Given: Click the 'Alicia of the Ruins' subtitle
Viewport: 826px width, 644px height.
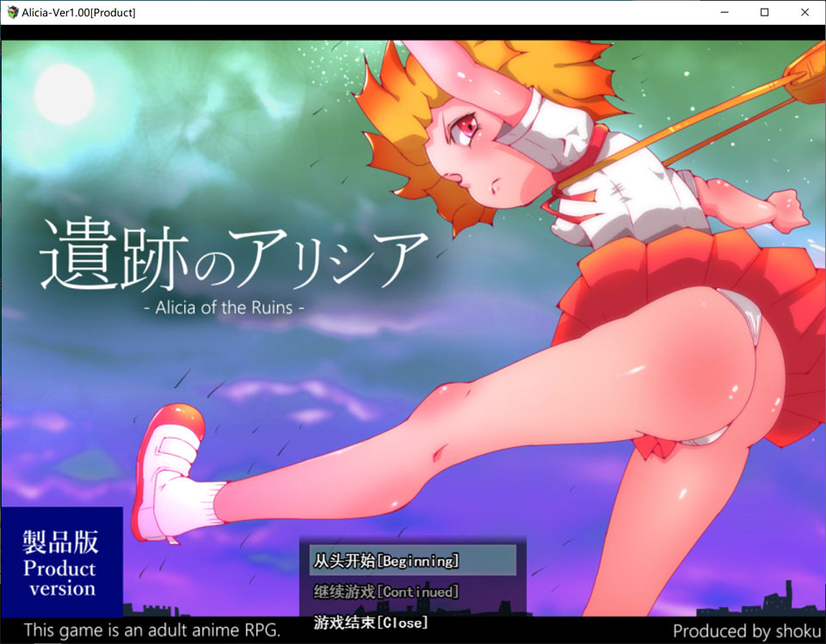Looking at the screenshot, I should (224, 307).
